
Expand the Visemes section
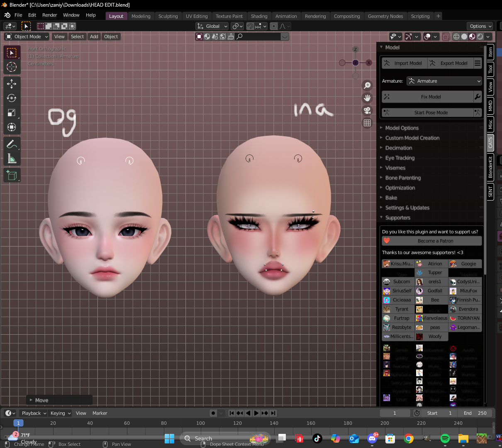coord(395,168)
